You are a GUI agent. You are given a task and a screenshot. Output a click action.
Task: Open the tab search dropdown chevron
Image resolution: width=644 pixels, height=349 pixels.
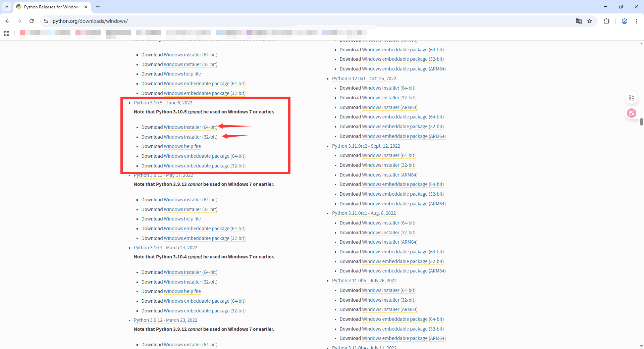[7, 7]
